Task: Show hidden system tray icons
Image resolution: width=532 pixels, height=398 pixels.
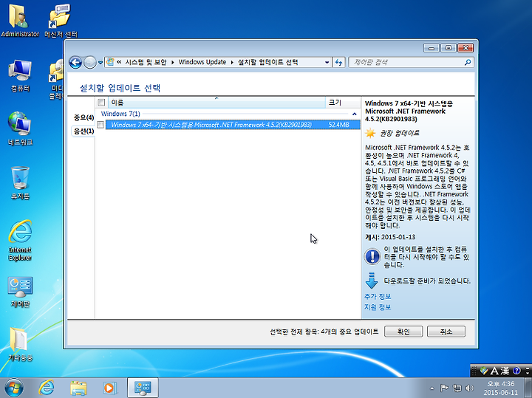Action: [x=432, y=388]
